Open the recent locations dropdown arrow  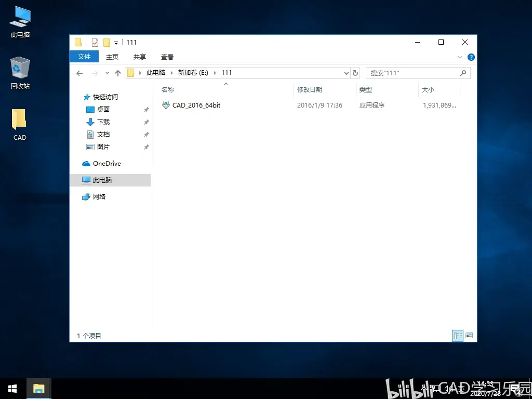point(107,73)
